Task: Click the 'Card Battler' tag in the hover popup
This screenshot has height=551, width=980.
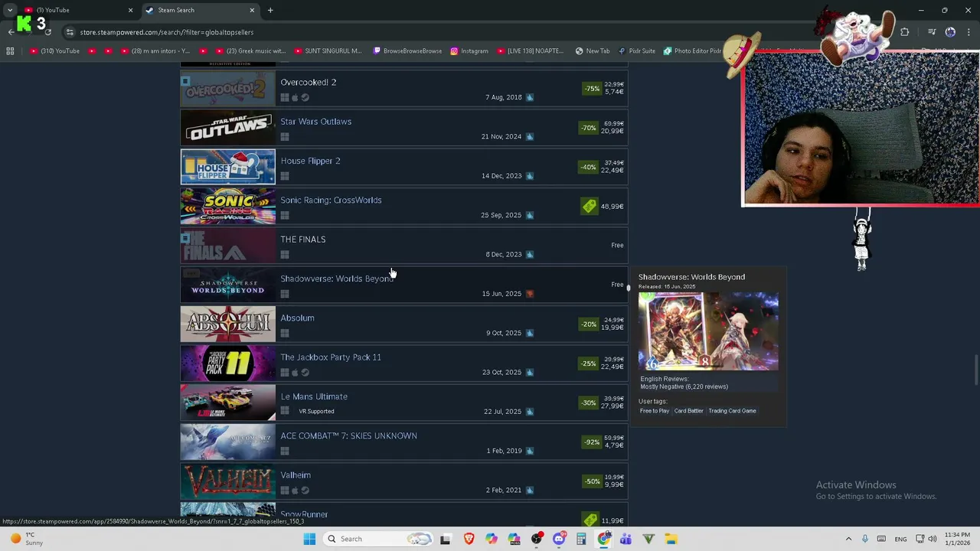Action: (x=688, y=411)
